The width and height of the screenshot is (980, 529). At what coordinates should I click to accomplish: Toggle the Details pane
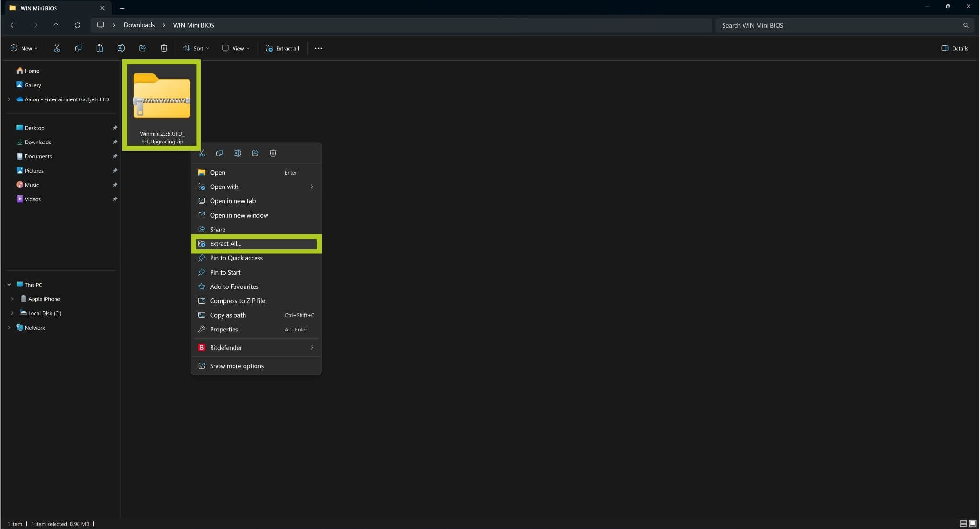[955, 48]
